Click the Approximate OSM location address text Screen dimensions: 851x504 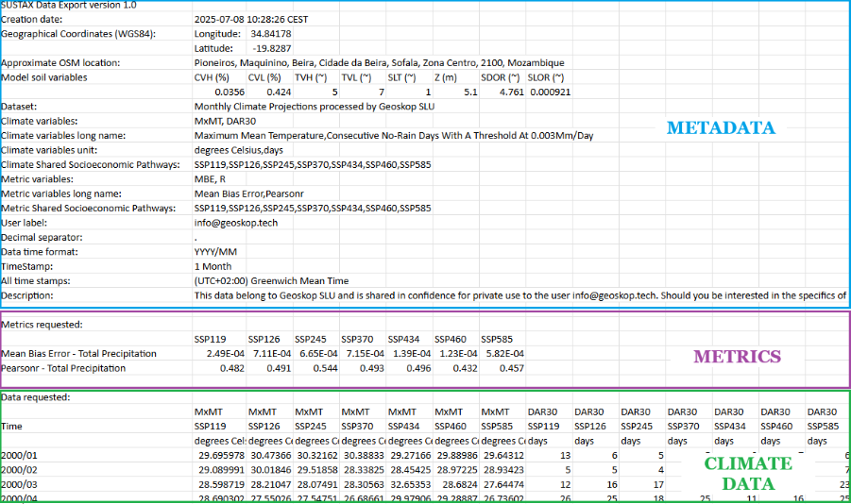tap(379, 63)
